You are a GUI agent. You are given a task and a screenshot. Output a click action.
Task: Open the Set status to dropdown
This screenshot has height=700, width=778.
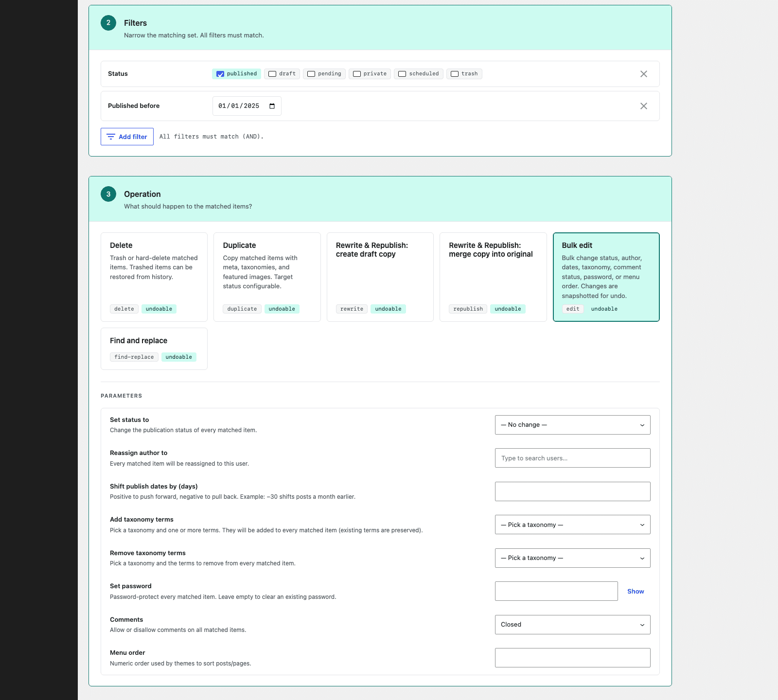[x=573, y=425]
